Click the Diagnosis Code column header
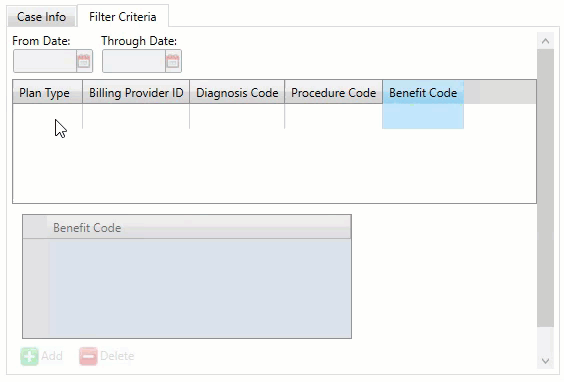This screenshot has height=382, width=564. pos(237,93)
